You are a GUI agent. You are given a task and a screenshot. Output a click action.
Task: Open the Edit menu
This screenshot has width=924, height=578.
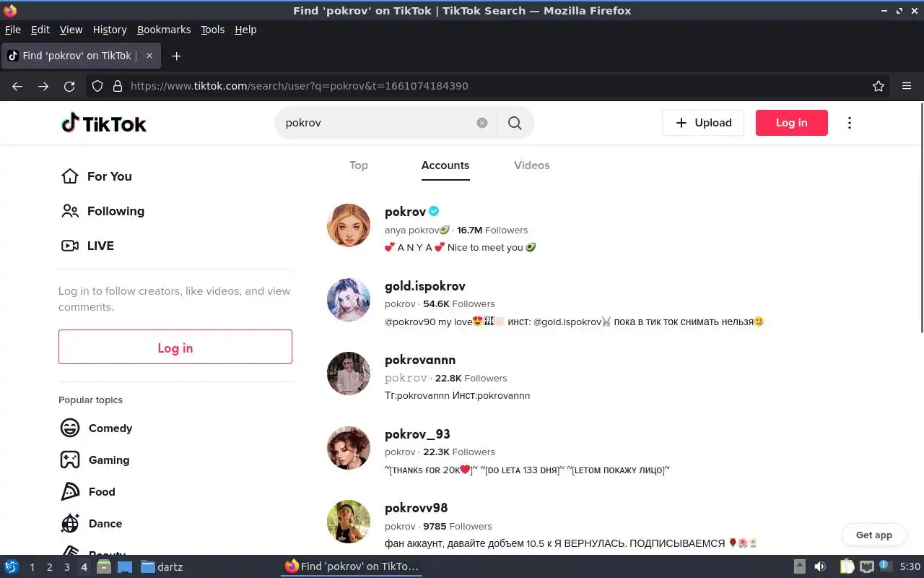point(40,30)
